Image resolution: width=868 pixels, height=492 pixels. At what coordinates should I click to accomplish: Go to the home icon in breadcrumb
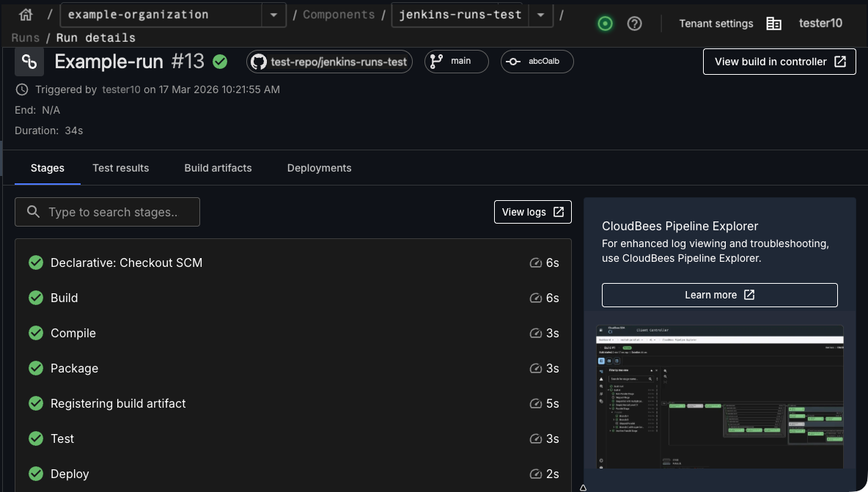tap(26, 15)
